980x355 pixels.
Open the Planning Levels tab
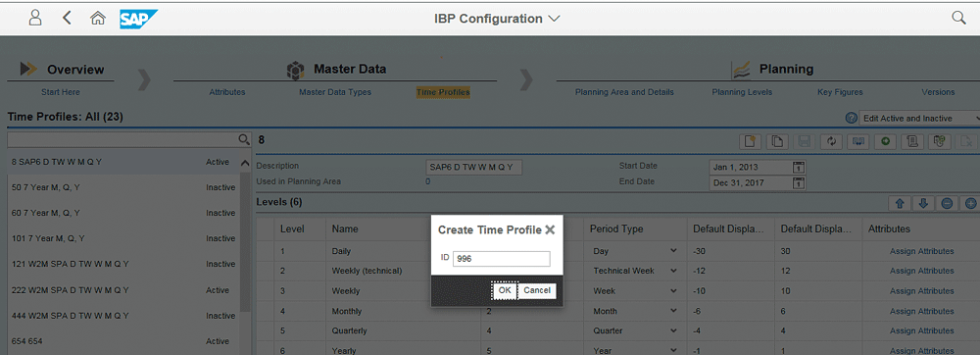click(x=742, y=92)
